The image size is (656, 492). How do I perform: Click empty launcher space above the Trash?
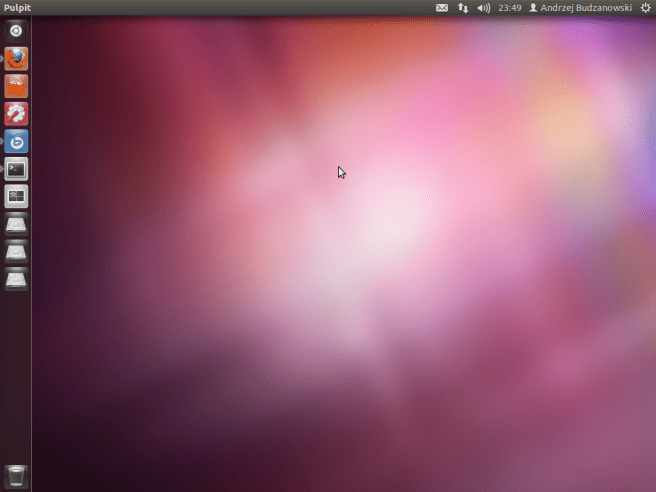tap(16, 380)
